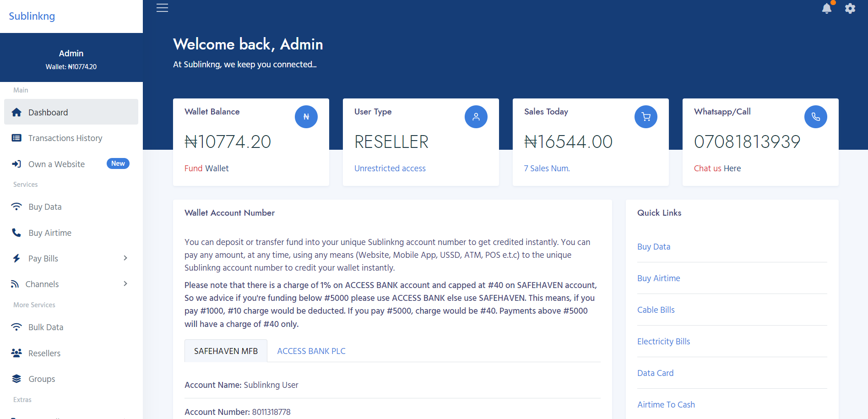Open Transactions History from the sidebar
Viewport: 868px width, 419px height.
pos(65,138)
